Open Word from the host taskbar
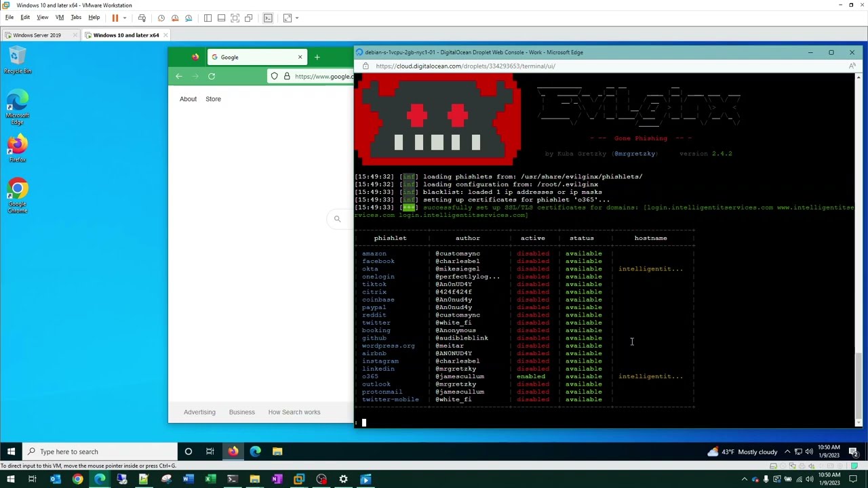The width and height of the screenshot is (868, 488). pos(189,479)
